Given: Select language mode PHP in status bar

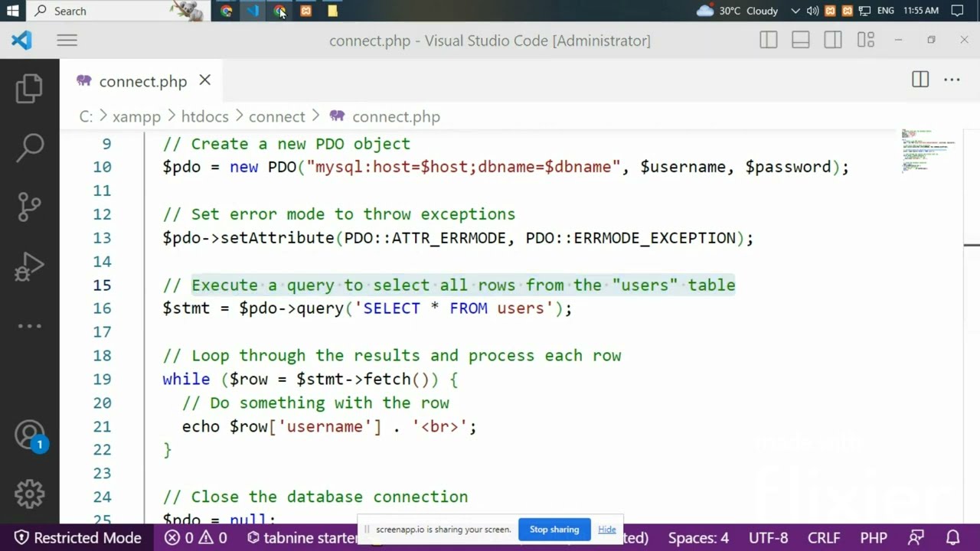Looking at the screenshot, I should 874,537.
